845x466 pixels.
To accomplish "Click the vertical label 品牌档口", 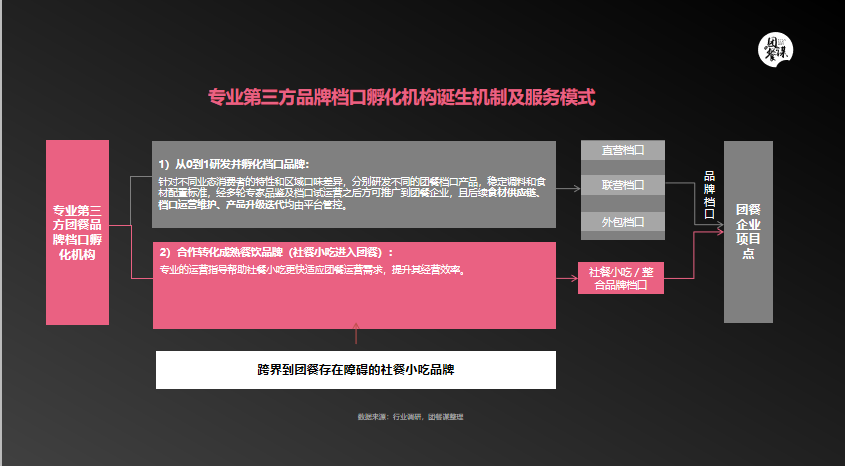I will [709, 194].
